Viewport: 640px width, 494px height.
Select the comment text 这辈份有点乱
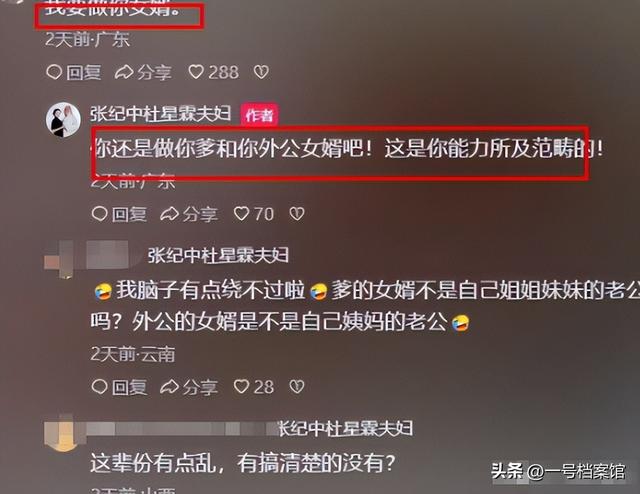[x=152, y=463]
